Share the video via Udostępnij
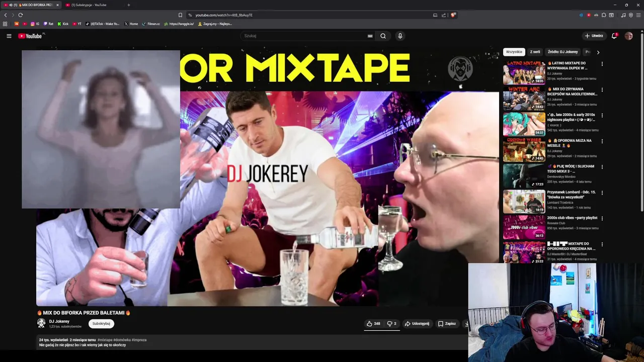 click(x=417, y=324)
